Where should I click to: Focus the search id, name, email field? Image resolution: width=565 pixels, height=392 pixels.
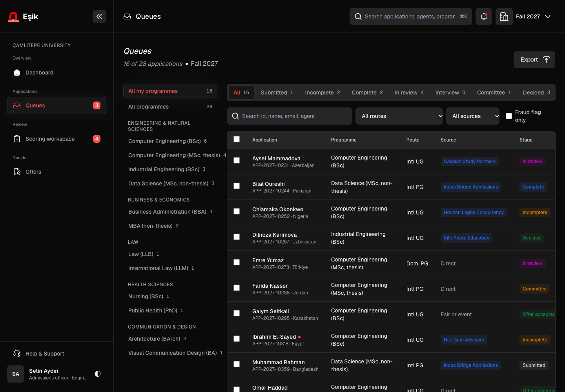tap(290, 116)
